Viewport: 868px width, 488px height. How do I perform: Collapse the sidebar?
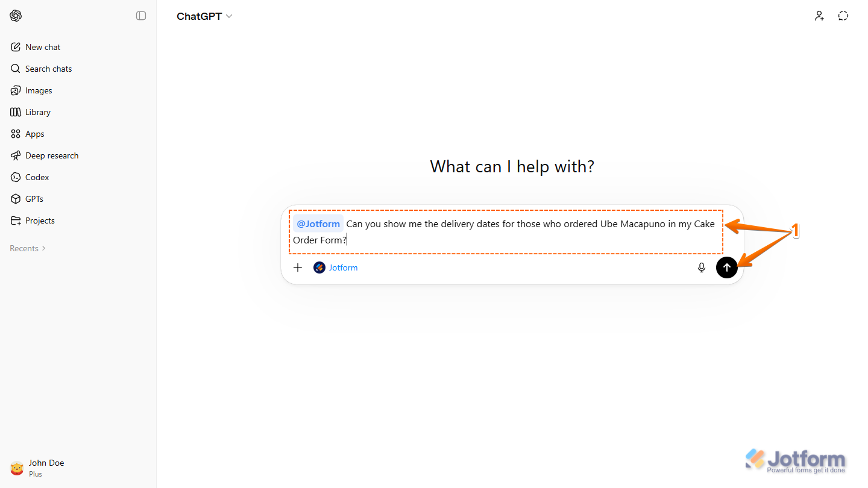pyautogui.click(x=141, y=16)
